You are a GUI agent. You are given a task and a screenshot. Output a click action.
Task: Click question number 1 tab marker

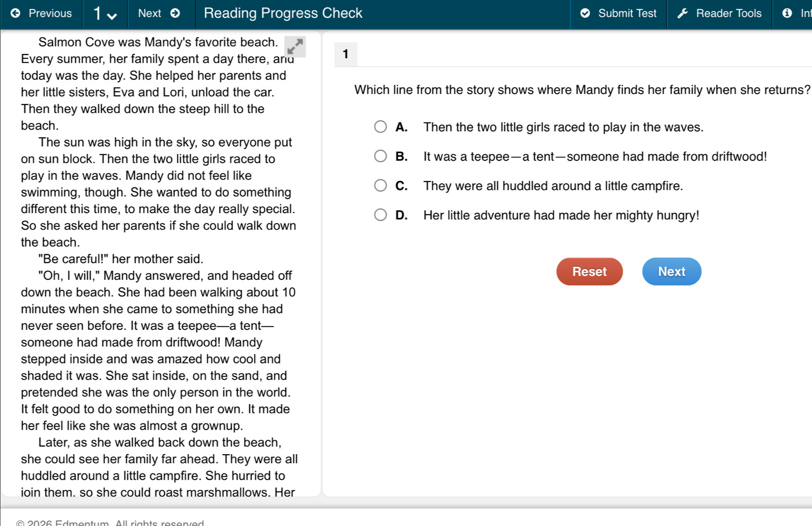click(x=346, y=54)
